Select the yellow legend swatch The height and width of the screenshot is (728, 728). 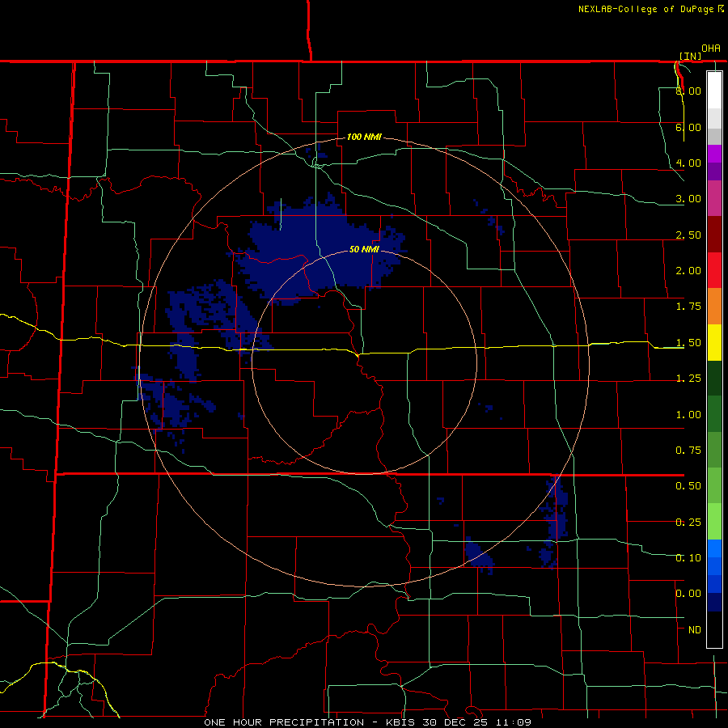click(714, 342)
